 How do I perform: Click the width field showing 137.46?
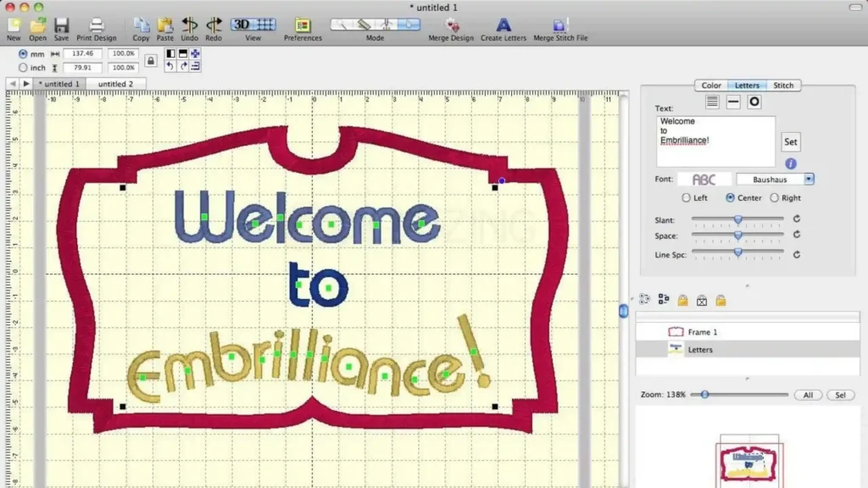point(82,53)
